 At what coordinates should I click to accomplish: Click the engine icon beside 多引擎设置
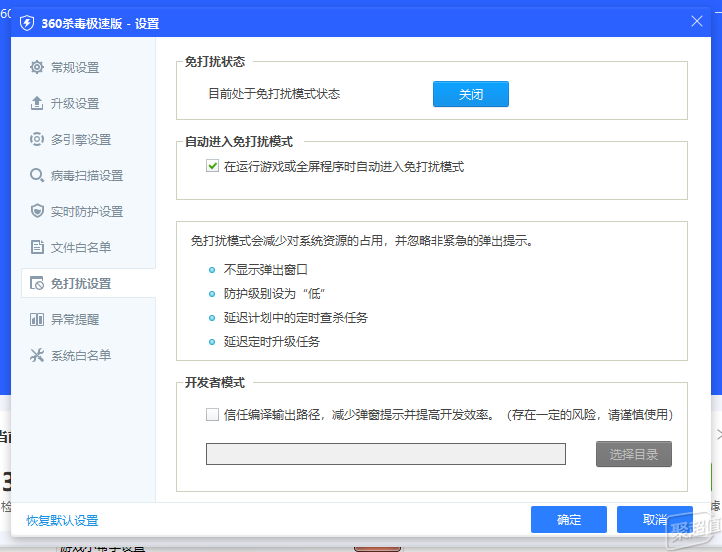pyautogui.click(x=37, y=139)
